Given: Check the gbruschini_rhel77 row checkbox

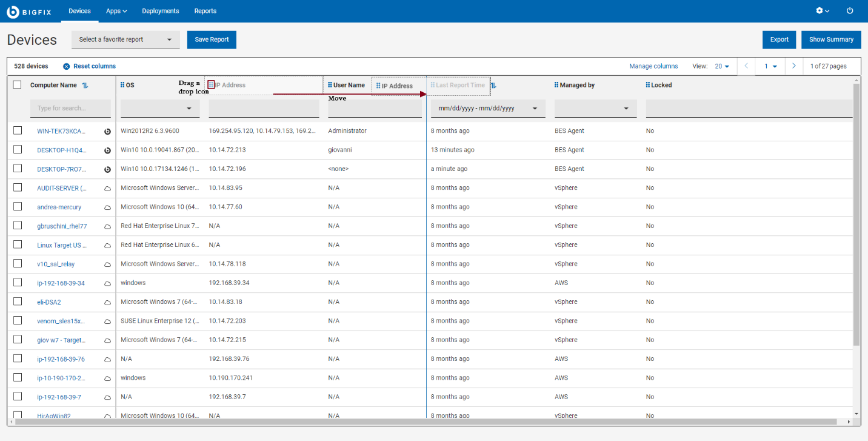Looking at the screenshot, I should (18, 226).
